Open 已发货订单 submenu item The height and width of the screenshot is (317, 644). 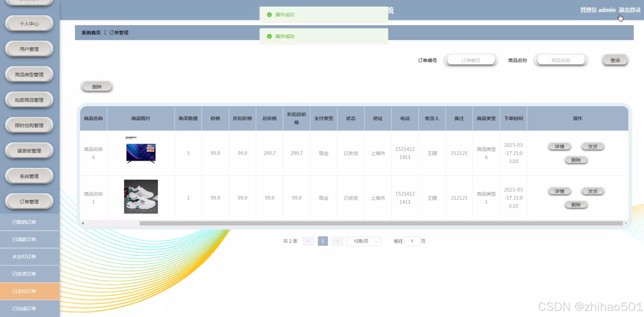pos(24,274)
